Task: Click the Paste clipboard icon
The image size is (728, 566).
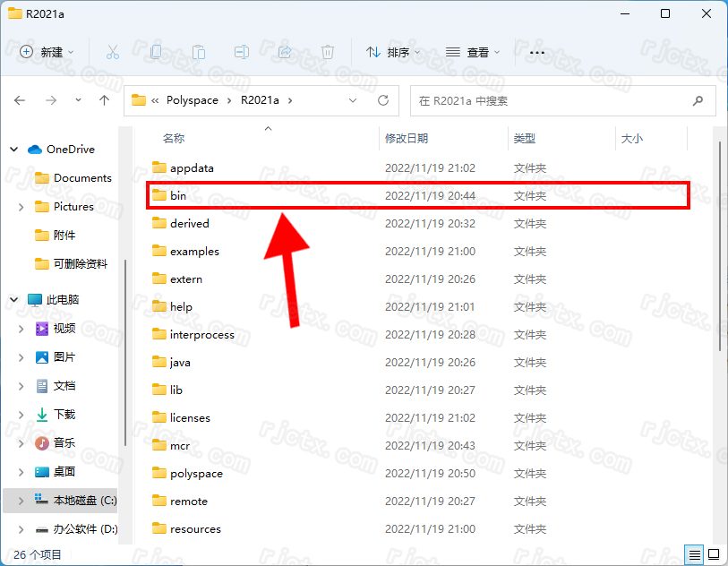Action: (199, 52)
